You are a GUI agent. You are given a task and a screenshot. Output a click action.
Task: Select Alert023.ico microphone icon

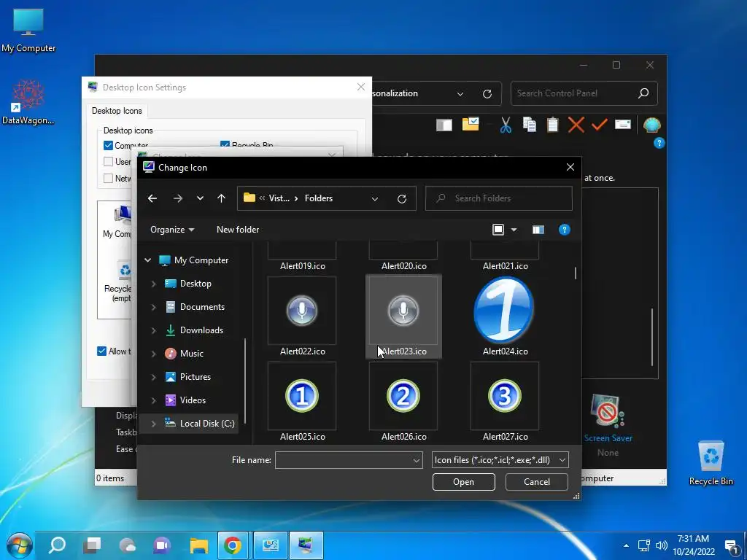tap(403, 311)
